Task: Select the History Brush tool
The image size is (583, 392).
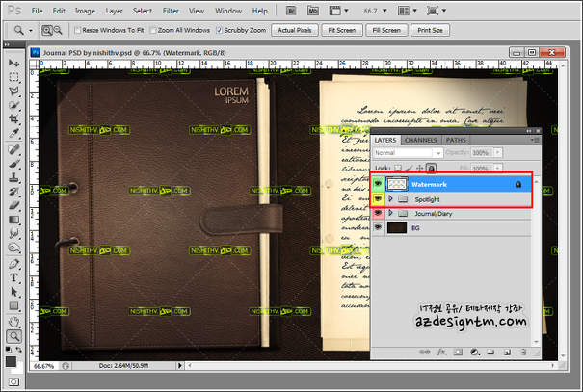Action: (13, 192)
